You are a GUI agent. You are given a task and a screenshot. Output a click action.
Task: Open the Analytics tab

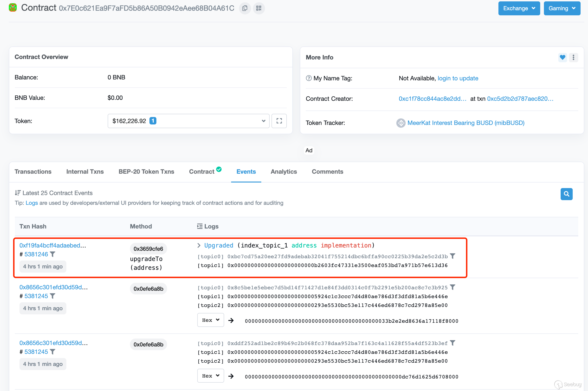284,172
